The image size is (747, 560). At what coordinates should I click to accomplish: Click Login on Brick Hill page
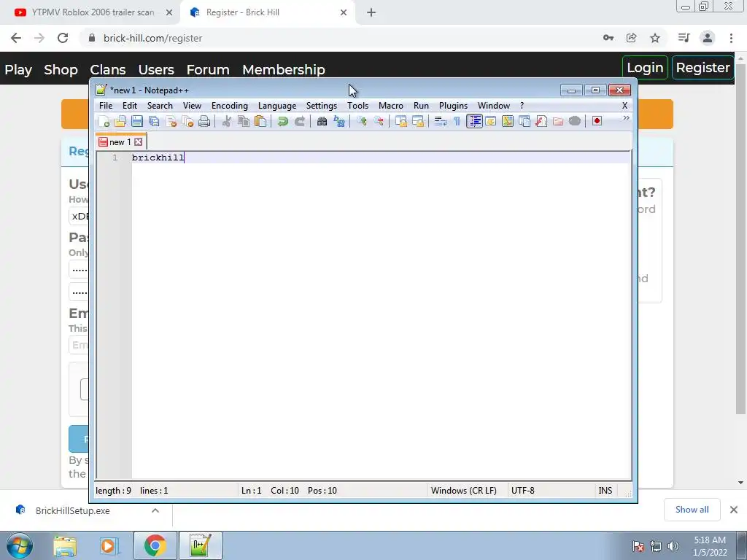(x=645, y=68)
